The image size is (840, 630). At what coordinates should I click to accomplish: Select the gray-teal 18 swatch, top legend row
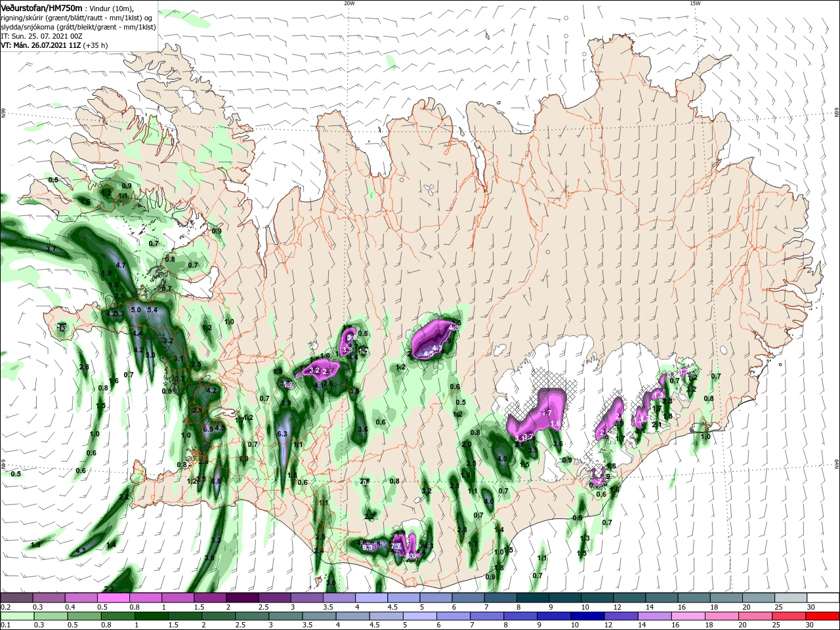pos(726,598)
